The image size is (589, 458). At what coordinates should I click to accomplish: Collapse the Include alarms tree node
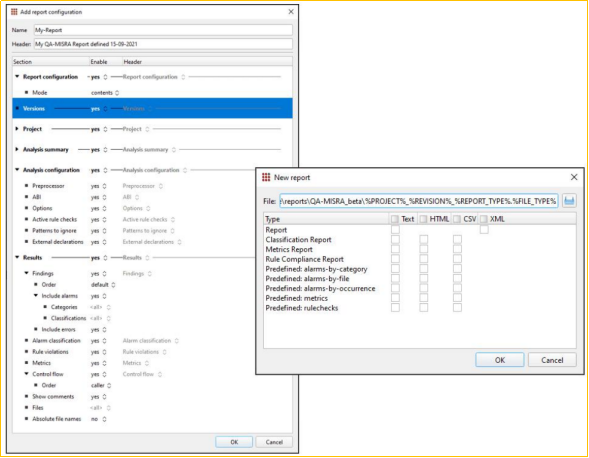(36, 296)
